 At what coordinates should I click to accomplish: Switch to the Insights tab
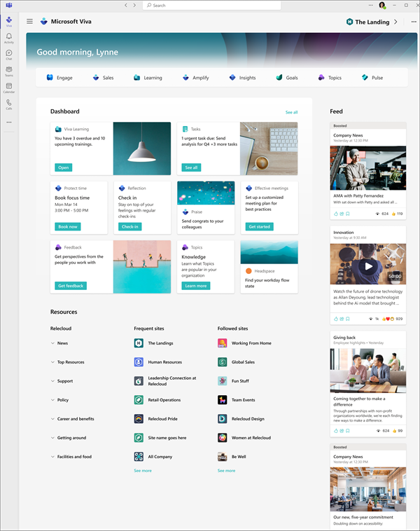[x=242, y=78]
